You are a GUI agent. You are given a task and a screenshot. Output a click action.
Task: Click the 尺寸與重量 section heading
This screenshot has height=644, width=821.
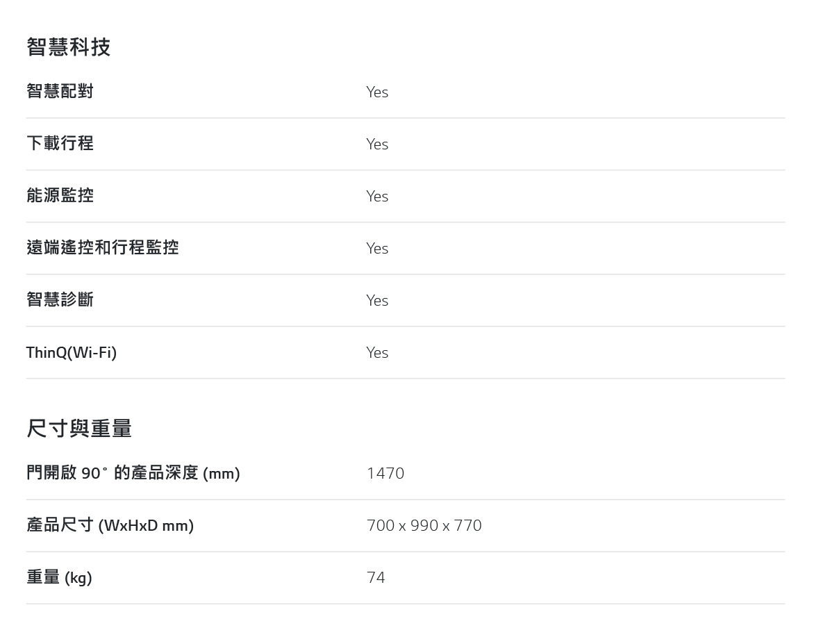[x=79, y=428]
